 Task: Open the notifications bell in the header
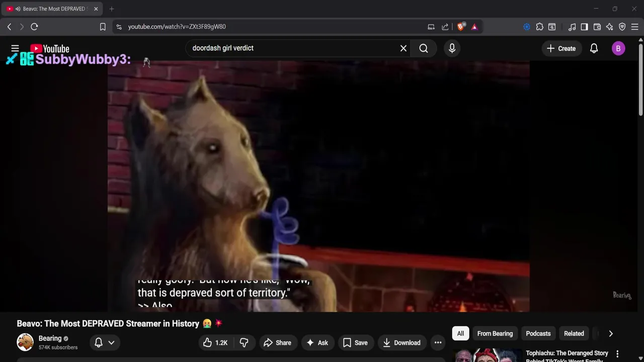tap(594, 48)
